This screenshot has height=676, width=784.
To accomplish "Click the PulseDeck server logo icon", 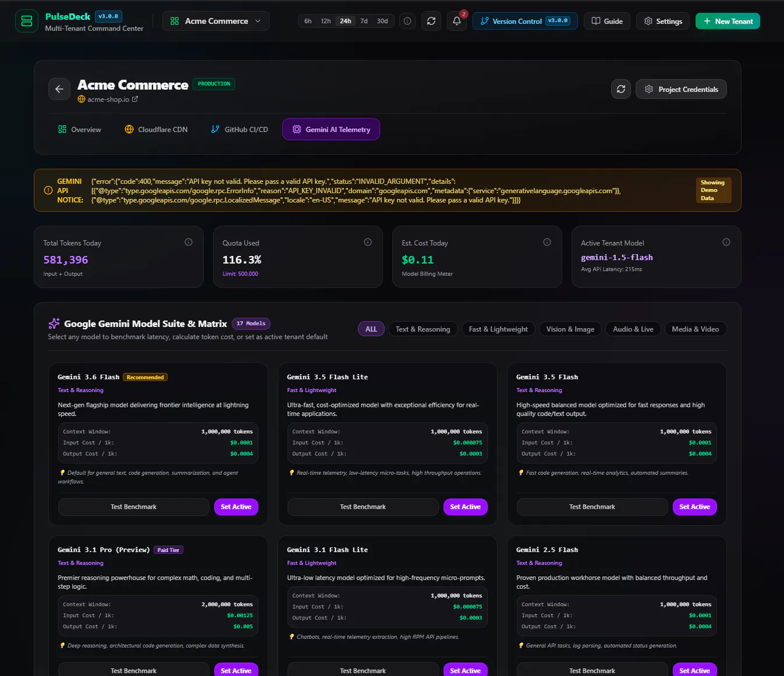I will click(26, 21).
